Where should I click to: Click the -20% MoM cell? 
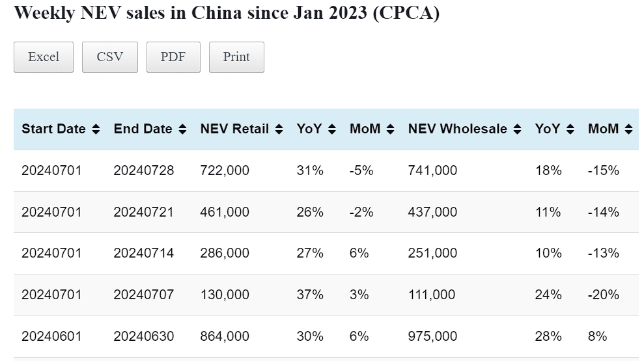603,295
